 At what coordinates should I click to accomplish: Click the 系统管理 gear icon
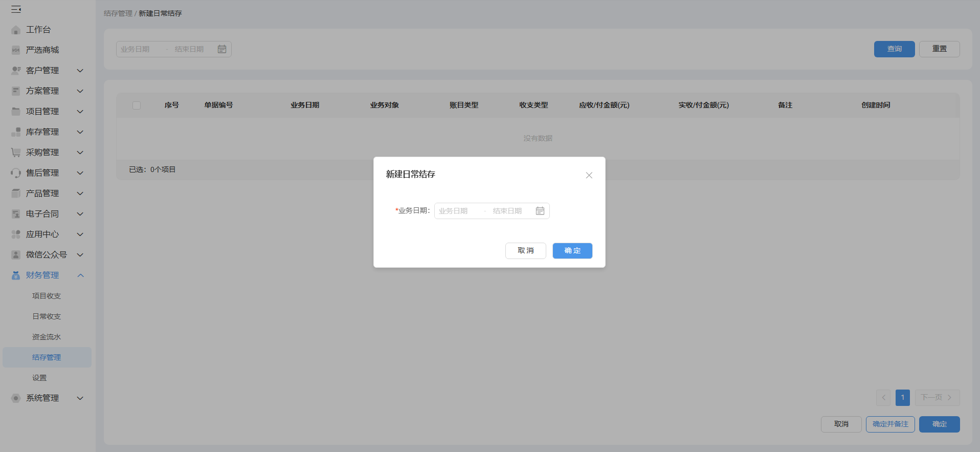16,398
